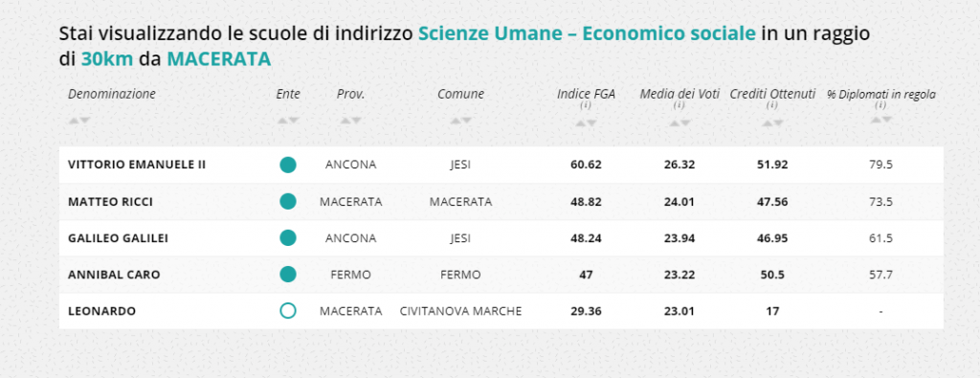Open the % Diplomati in regola info icon
This screenshot has height=378, width=980.
tap(881, 105)
